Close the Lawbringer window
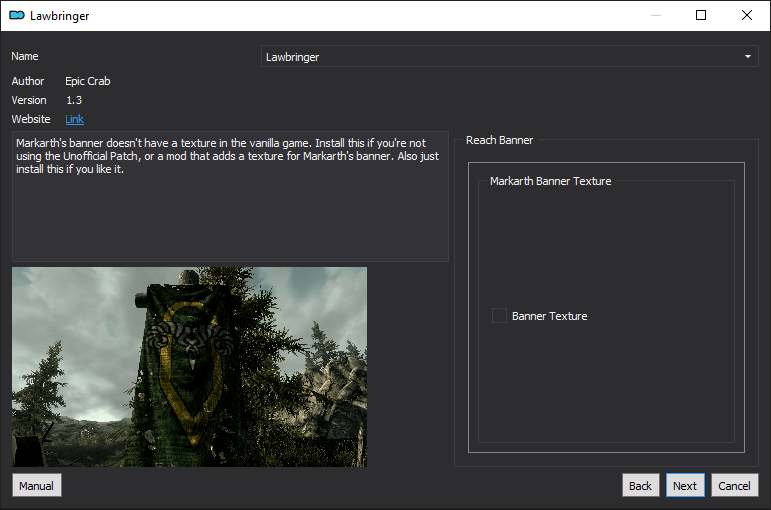Viewport: 771px width, 510px height. click(746, 15)
